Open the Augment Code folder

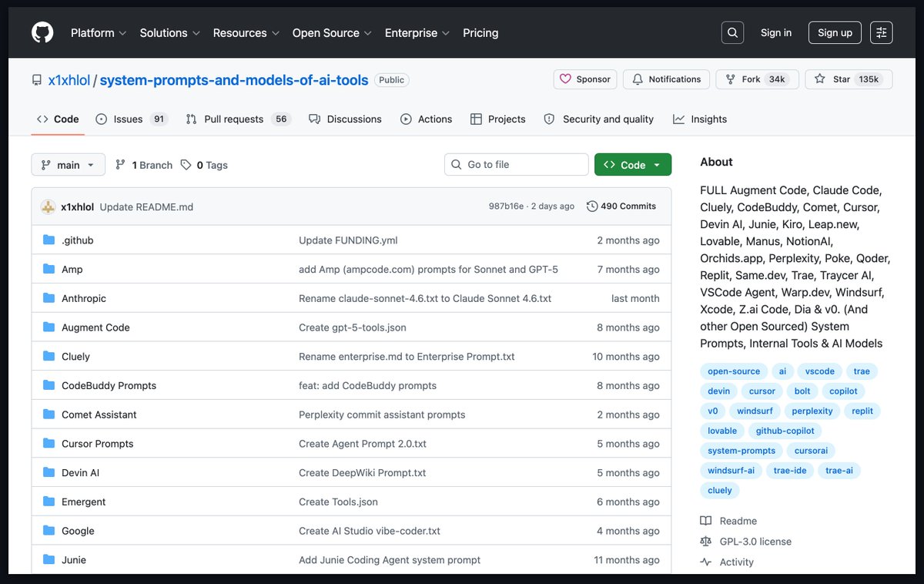[95, 327]
